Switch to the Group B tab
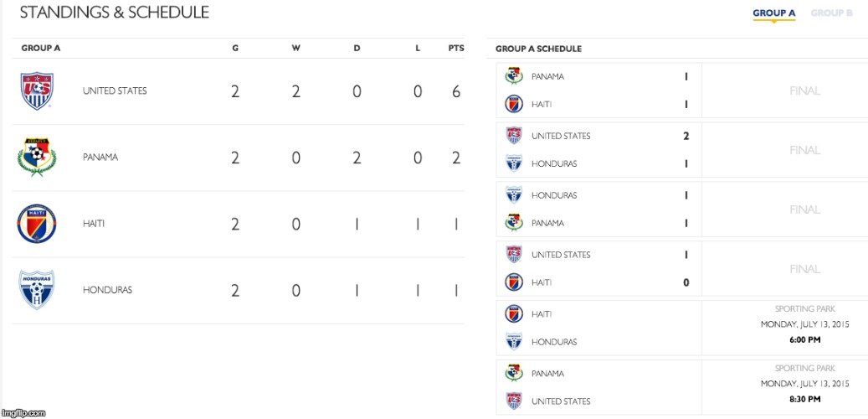 831,13
